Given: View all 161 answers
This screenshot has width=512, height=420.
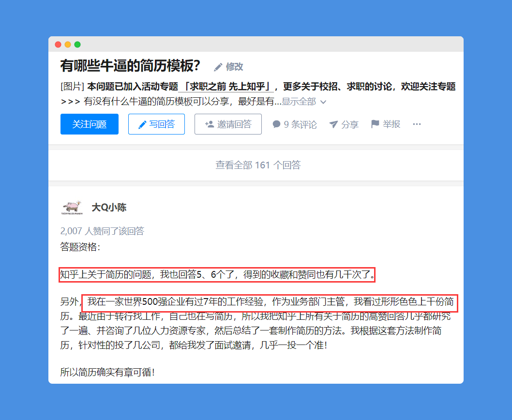Looking at the screenshot, I should click(x=258, y=165).
